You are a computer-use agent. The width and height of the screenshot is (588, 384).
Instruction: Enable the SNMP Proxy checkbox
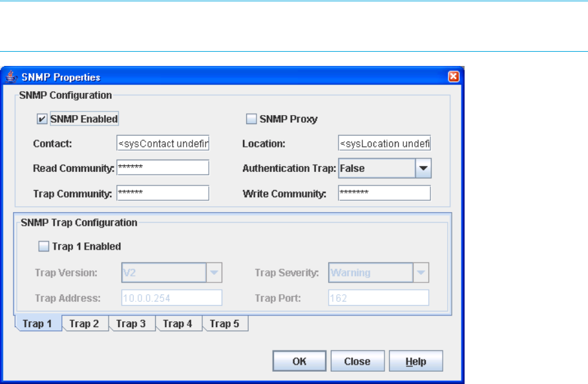(x=251, y=119)
